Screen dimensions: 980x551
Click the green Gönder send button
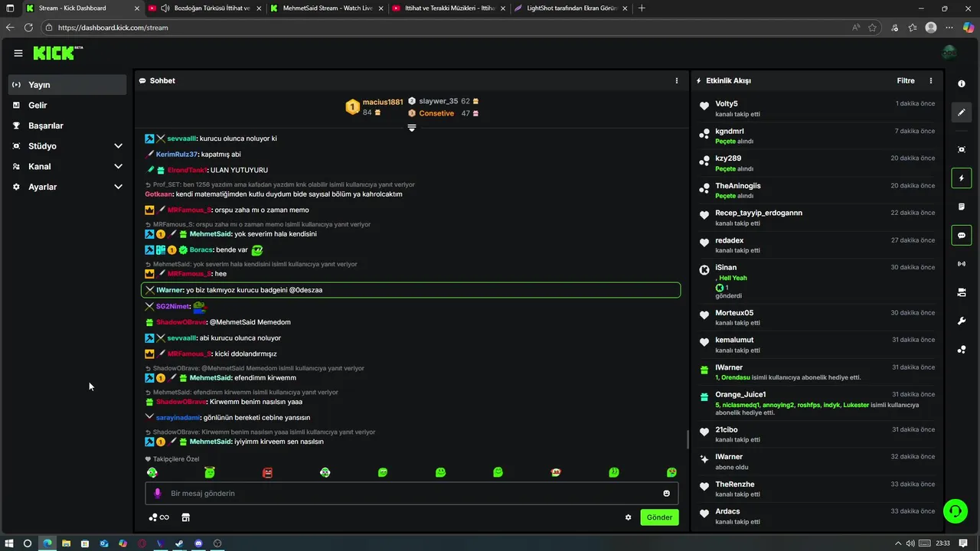coord(659,517)
